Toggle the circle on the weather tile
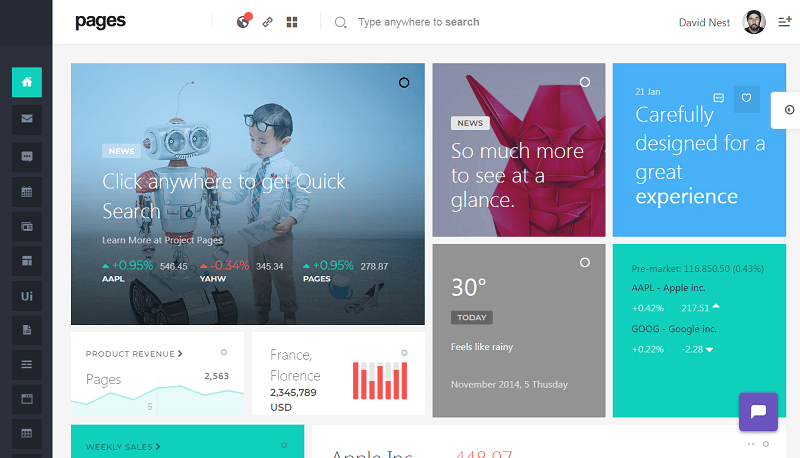 point(585,262)
